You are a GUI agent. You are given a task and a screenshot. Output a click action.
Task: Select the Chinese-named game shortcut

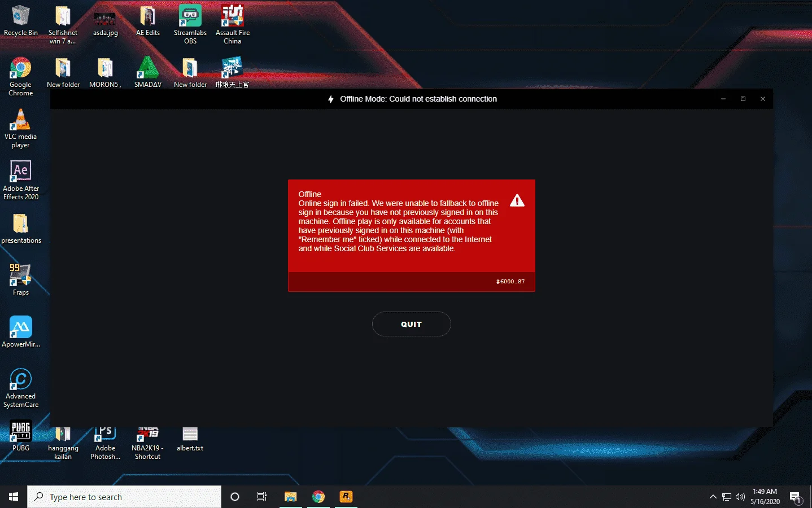pyautogui.click(x=232, y=72)
